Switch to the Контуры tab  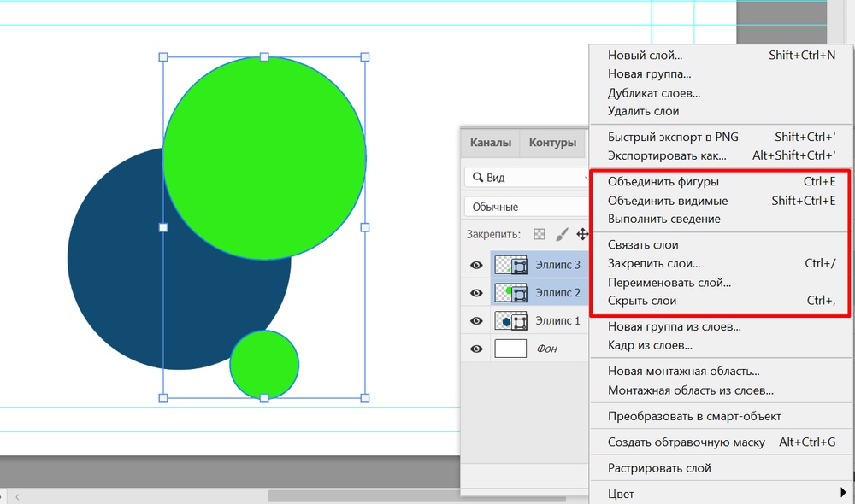click(x=552, y=143)
